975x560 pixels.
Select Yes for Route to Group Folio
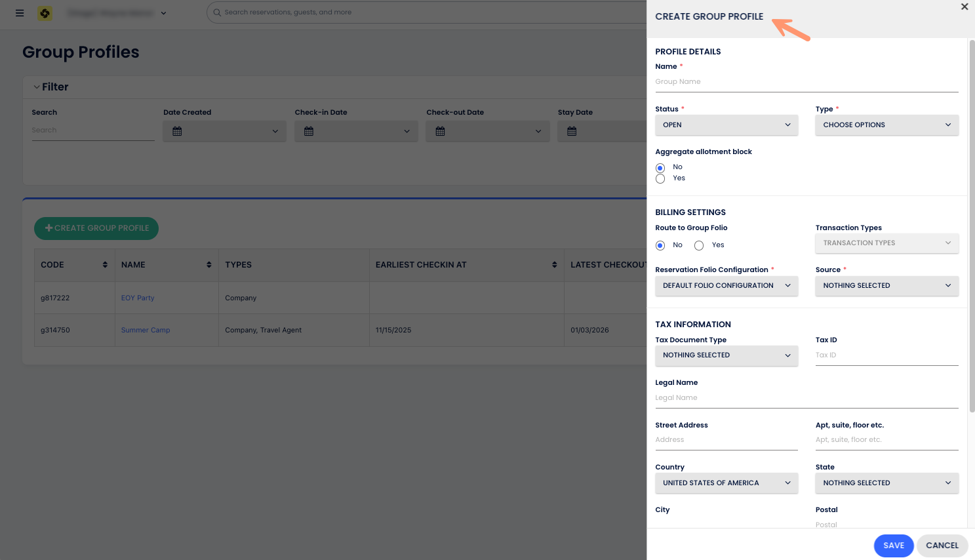[x=699, y=245]
